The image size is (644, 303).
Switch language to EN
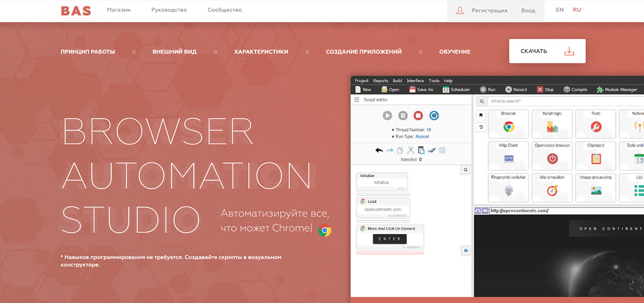[560, 10]
